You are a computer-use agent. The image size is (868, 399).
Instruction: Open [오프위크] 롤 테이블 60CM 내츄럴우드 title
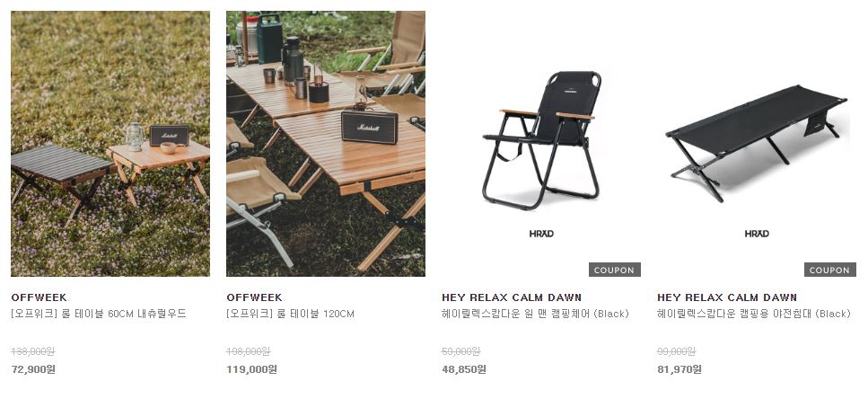click(99, 315)
